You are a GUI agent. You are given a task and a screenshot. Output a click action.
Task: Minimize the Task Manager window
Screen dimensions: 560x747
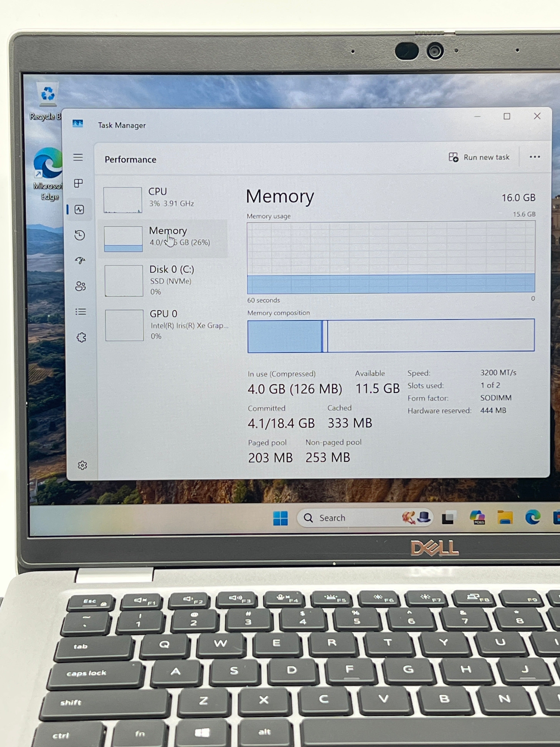(477, 117)
